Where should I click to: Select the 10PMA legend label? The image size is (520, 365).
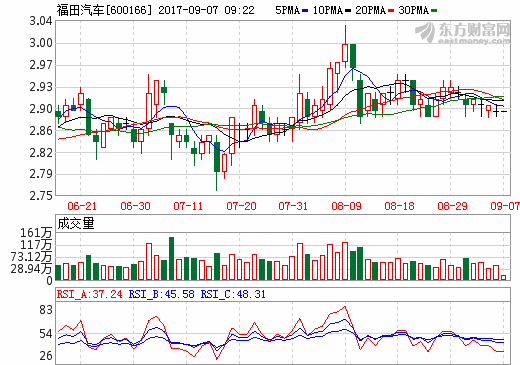tap(328, 10)
